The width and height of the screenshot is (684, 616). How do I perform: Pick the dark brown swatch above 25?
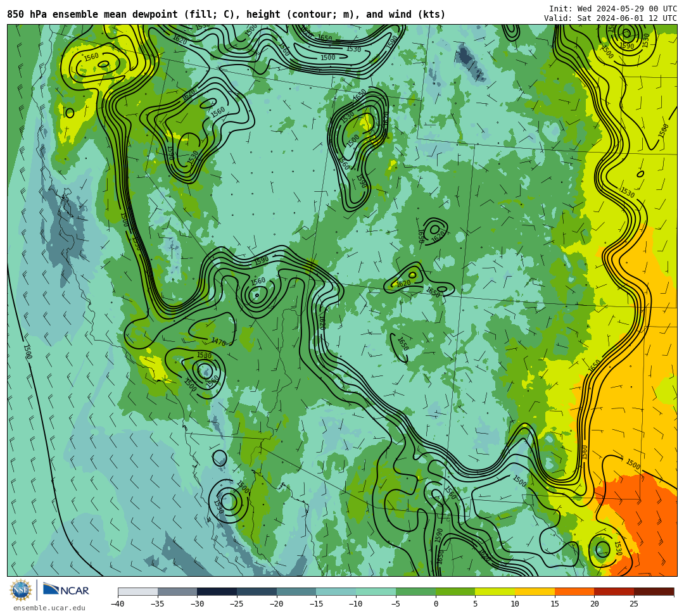pos(654,591)
